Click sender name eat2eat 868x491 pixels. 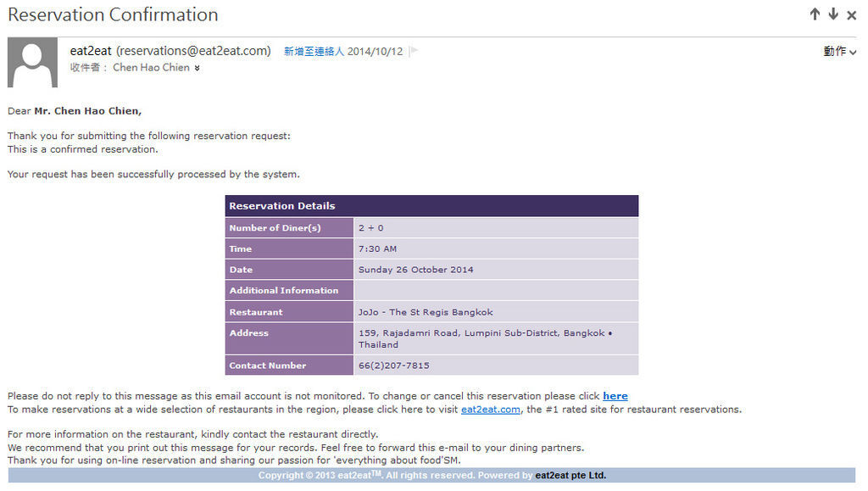pyautogui.click(x=91, y=51)
